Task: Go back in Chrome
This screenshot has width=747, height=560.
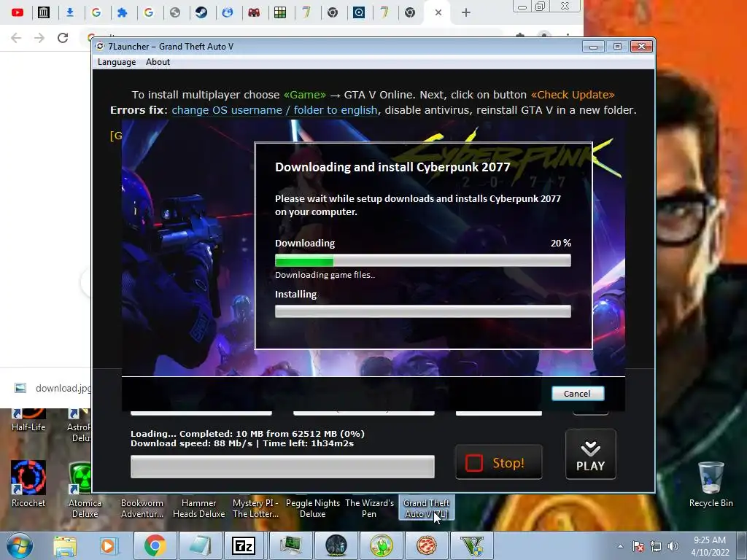Action: (16, 38)
